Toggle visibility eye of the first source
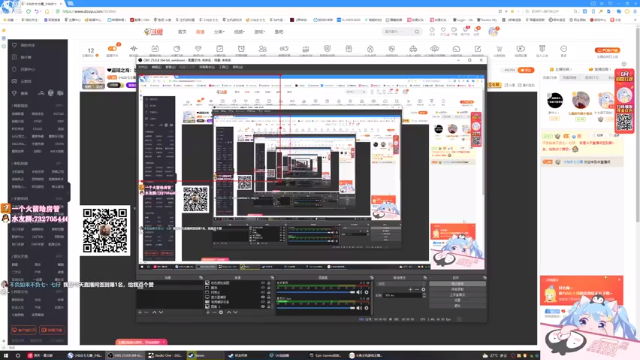This screenshot has width=640, height=360. point(263,282)
